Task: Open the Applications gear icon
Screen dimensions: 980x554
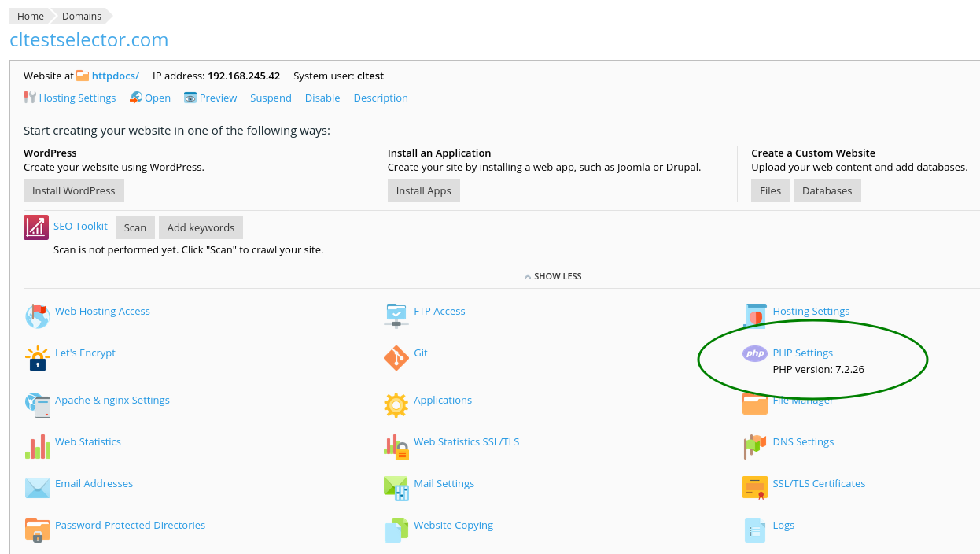Action: coord(396,404)
